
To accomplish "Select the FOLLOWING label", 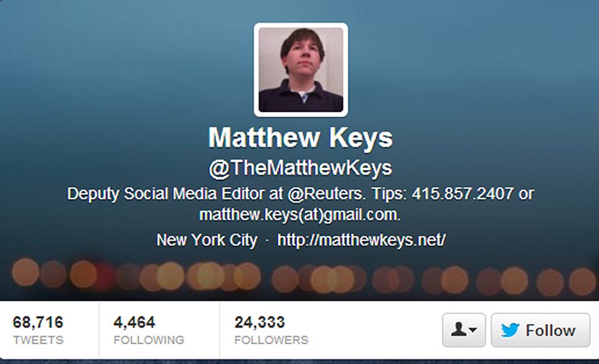I will pos(149,340).
